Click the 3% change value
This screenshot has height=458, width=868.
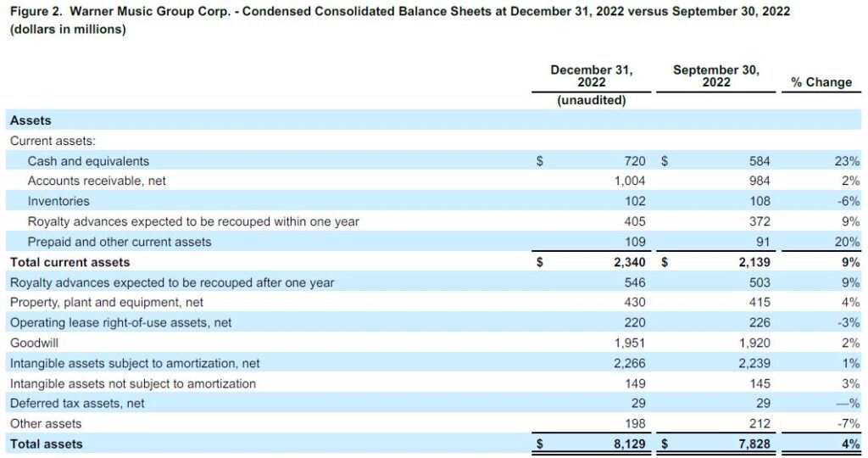tap(851, 384)
